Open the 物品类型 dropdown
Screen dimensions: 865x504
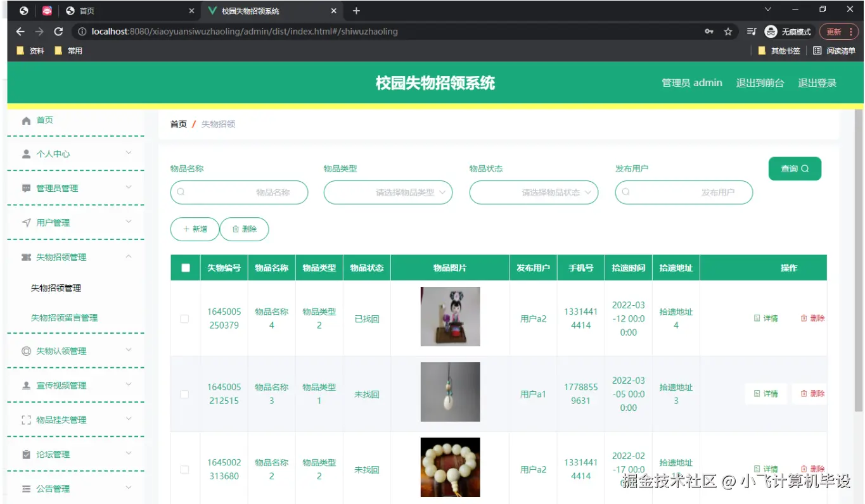(388, 192)
